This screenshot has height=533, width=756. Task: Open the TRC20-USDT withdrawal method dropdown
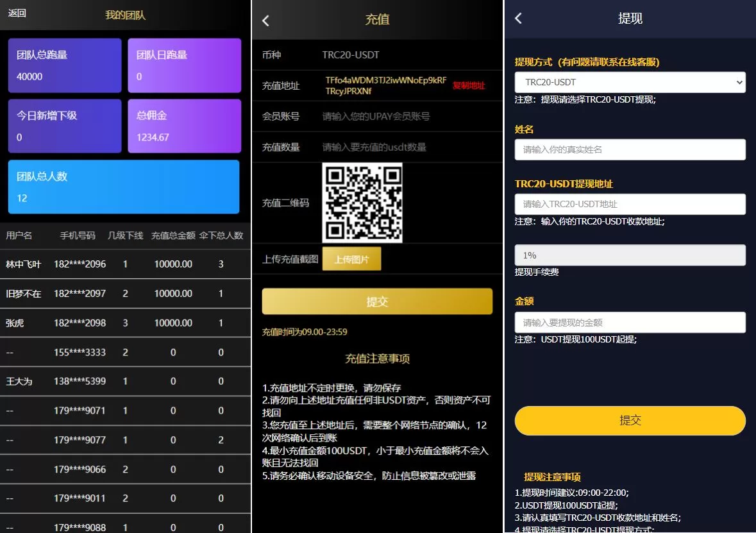click(x=630, y=83)
